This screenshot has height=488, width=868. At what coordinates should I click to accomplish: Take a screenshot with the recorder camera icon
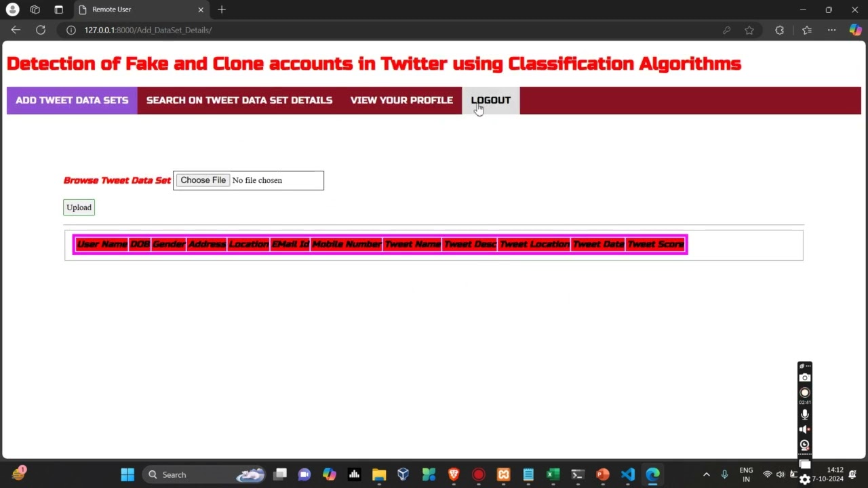pos(805,378)
